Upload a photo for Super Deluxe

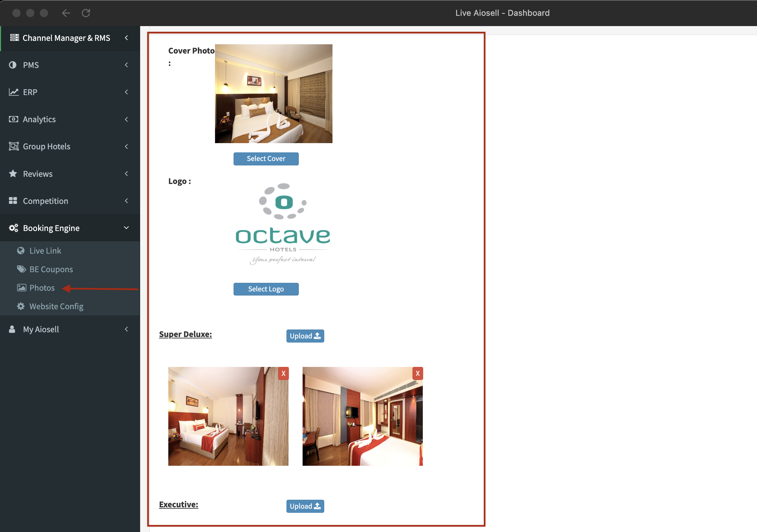click(305, 336)
